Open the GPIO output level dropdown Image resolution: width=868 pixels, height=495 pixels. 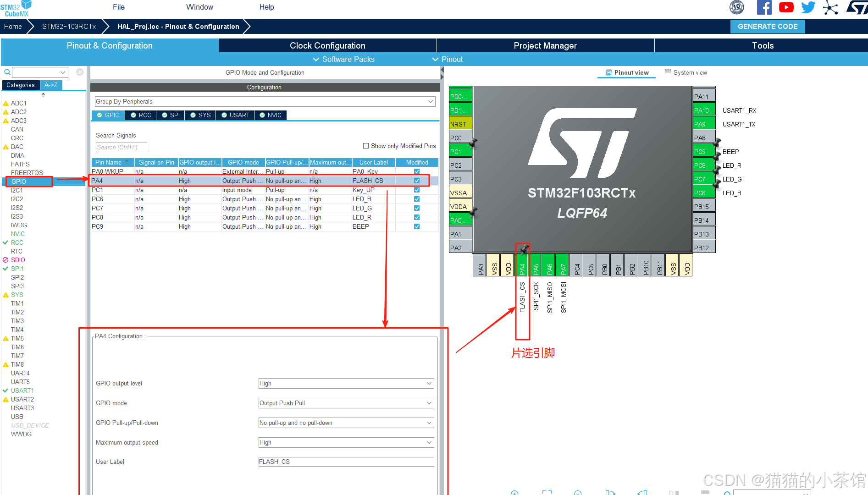pyautogui.click(x=346, y=383)
